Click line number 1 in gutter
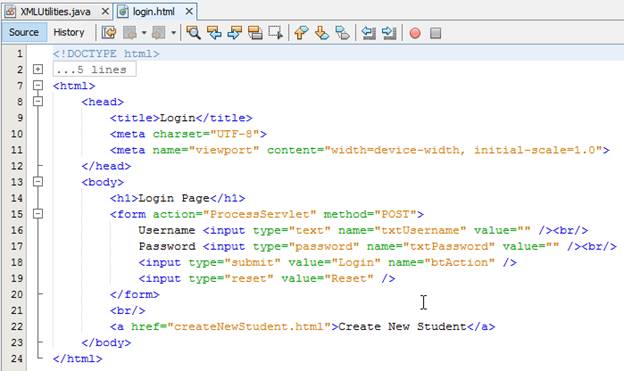The image size is (624, 371). click(20, 53)
